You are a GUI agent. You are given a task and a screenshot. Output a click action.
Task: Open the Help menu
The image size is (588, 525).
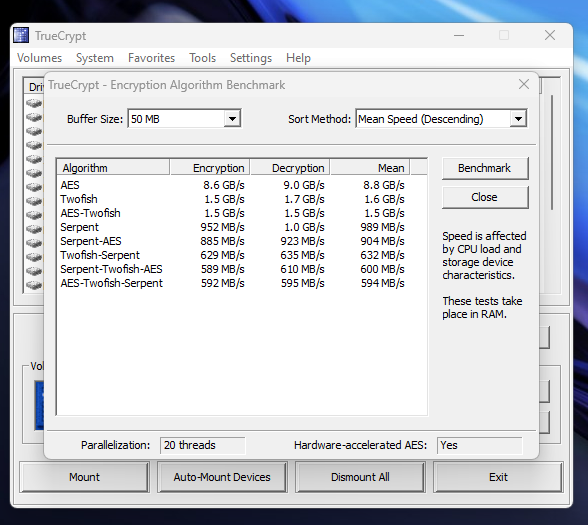[x=298, y=58]
